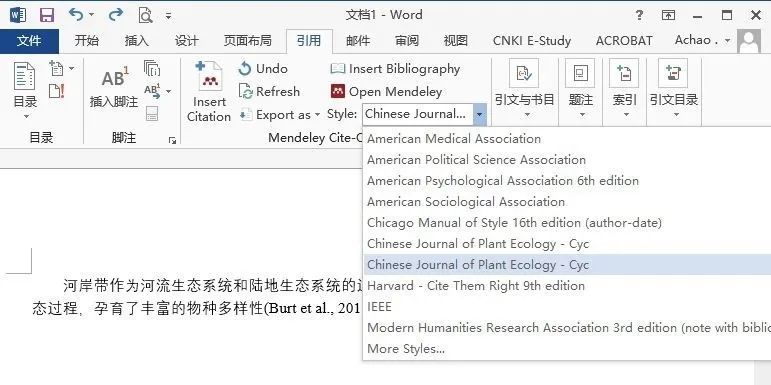Redo the action in the quick access toolbar

(116, 15)
